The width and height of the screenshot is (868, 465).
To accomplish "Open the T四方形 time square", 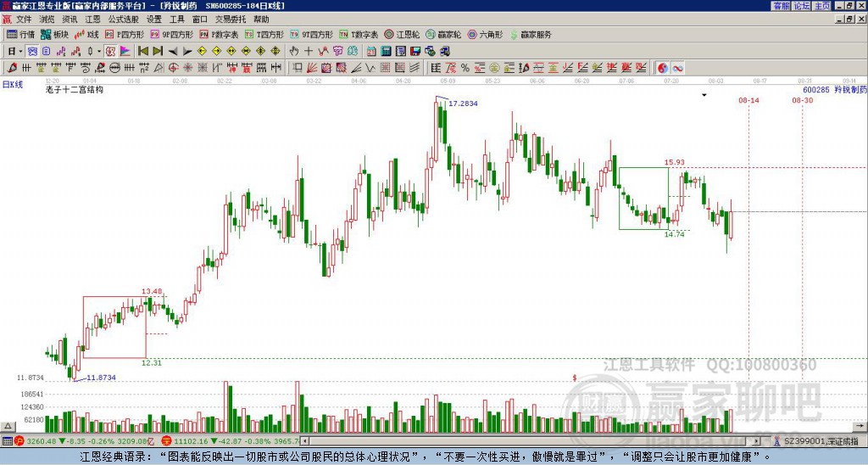I will point(264,34).
